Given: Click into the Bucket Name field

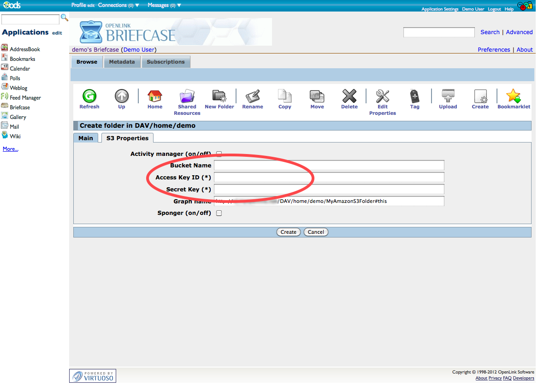Looking at the screenshot, I should click(329, 166).
